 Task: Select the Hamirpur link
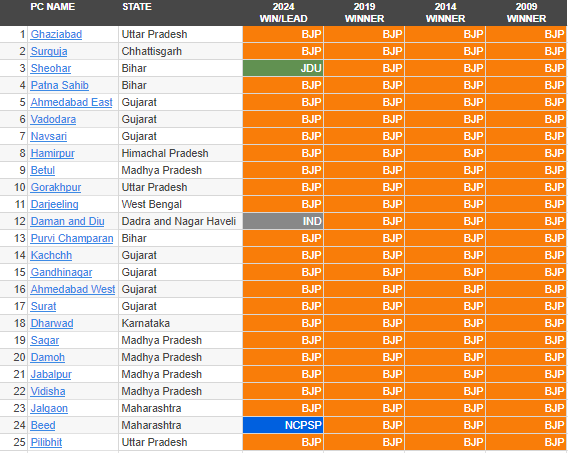[x=52, y=154]
